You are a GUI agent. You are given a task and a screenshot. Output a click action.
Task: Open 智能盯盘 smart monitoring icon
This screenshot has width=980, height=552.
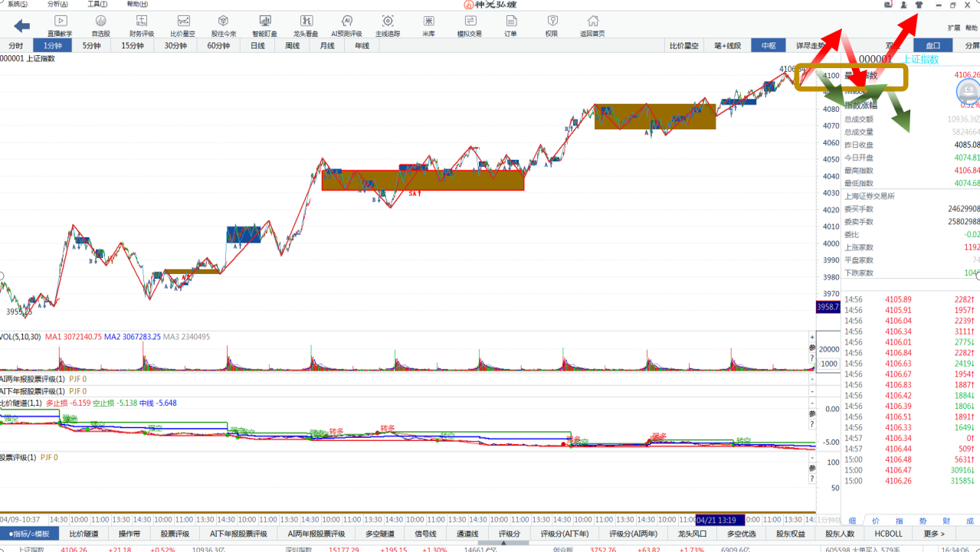click(x=264, y=25)
